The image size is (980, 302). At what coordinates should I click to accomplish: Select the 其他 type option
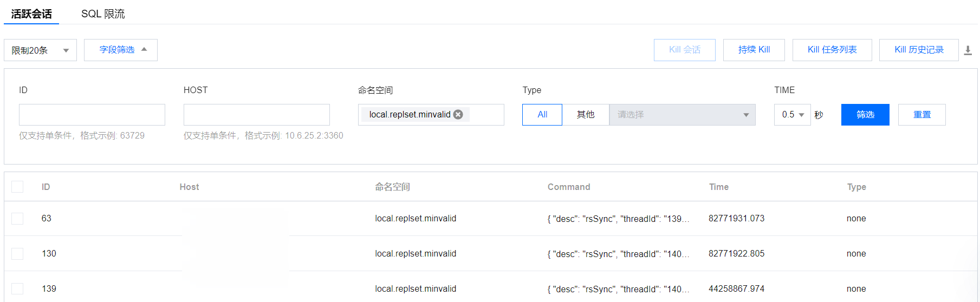(x=586, y=115)
